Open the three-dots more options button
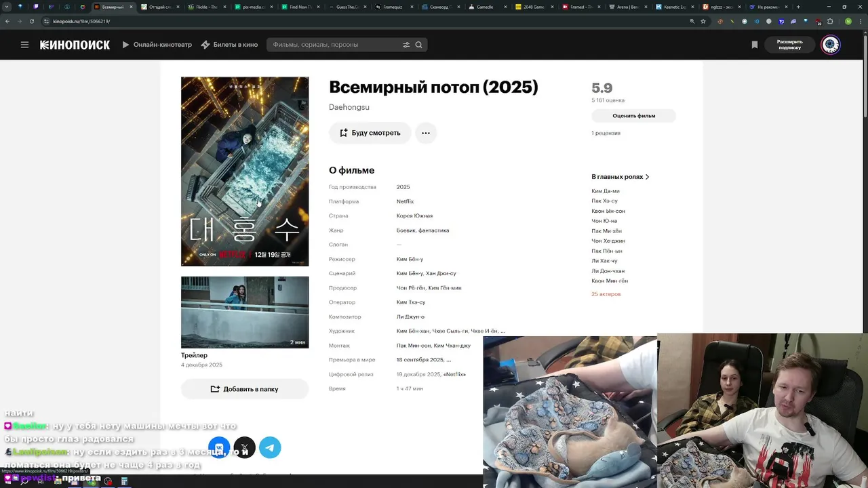The width and height of the screenshot is (868, 488). tap(426, 133)
